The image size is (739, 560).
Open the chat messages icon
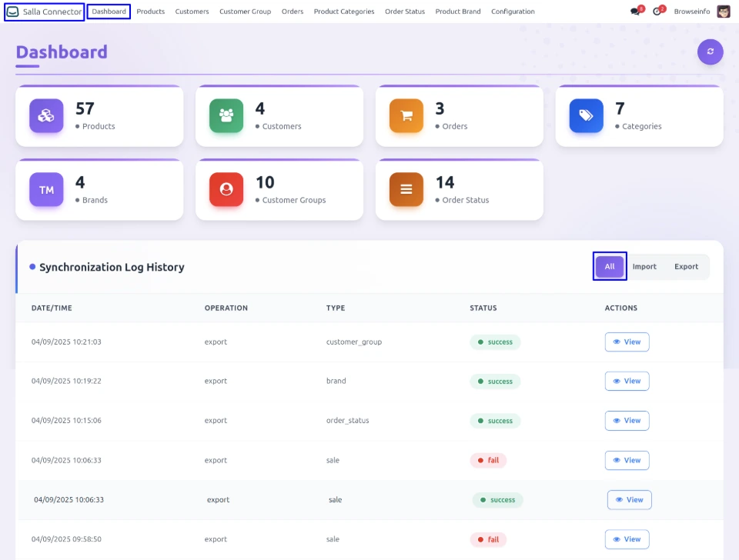[x=635, y=12]
